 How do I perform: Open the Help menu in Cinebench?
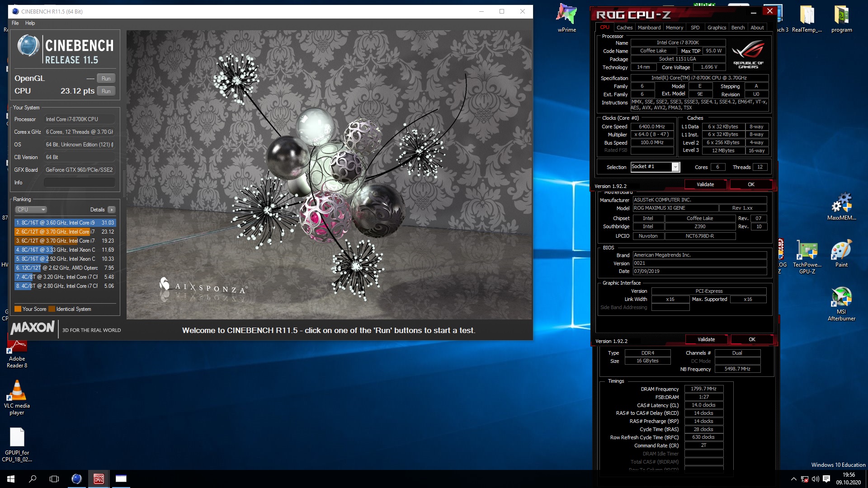pos(30,23)
